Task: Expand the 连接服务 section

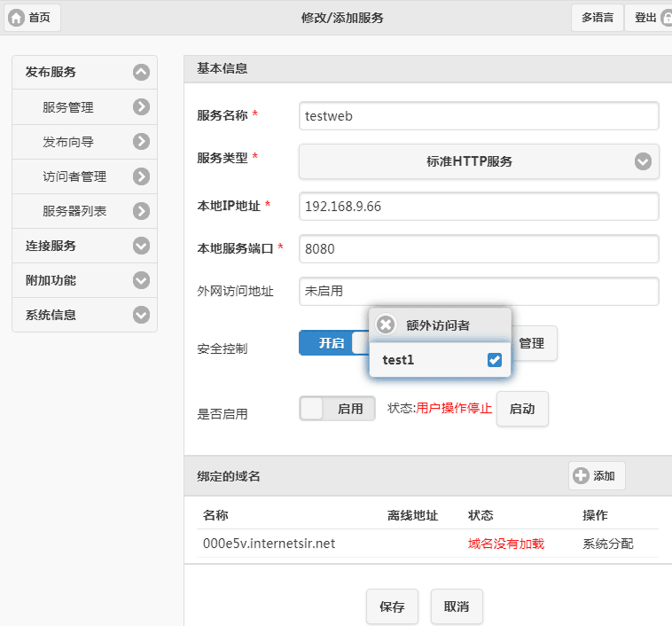Action: pos(141,246)
